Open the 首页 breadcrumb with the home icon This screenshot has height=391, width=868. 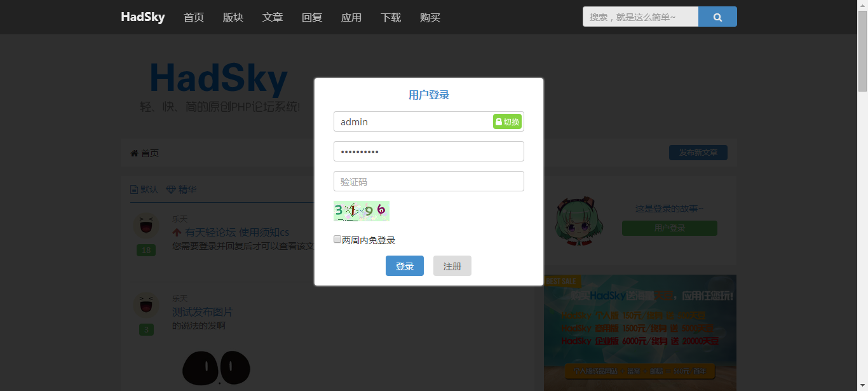144,153
